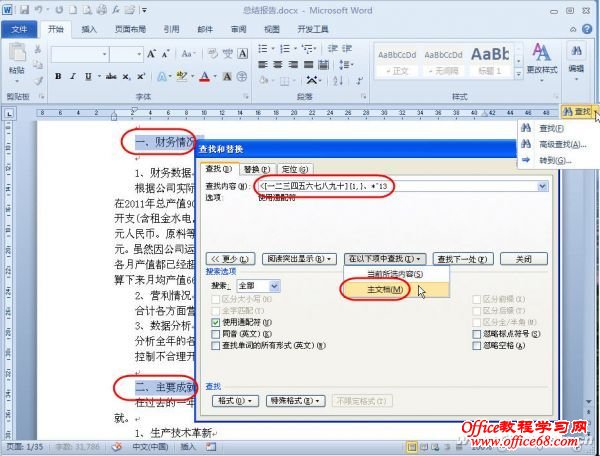Apply Underline formatting

tap(88, 77)
